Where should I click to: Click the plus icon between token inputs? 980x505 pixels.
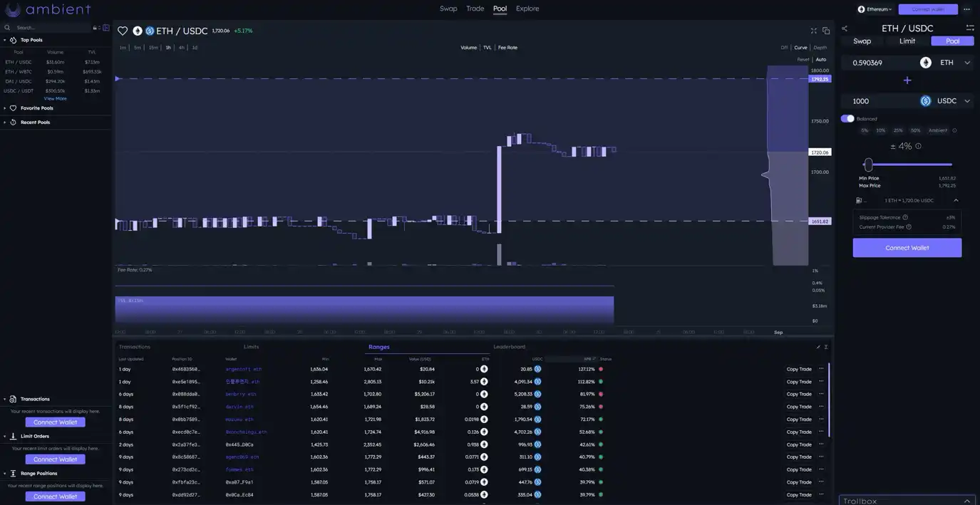click(907, 80)
